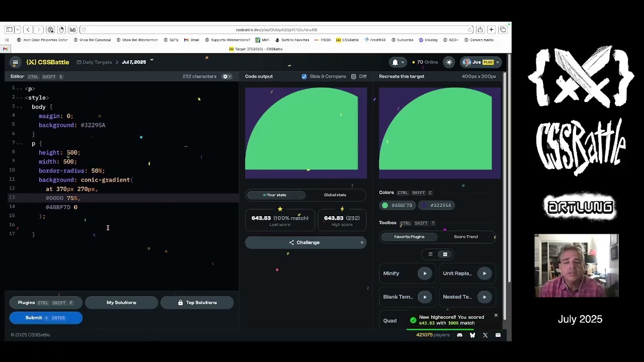The image size is (644, 362).
Task: Submit the solution
Action: (x=46, y=318)
